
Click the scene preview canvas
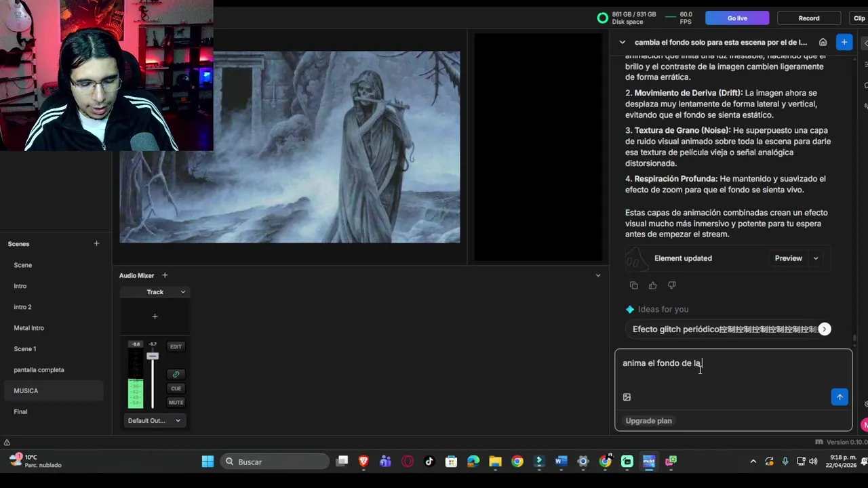coord(290,147)
